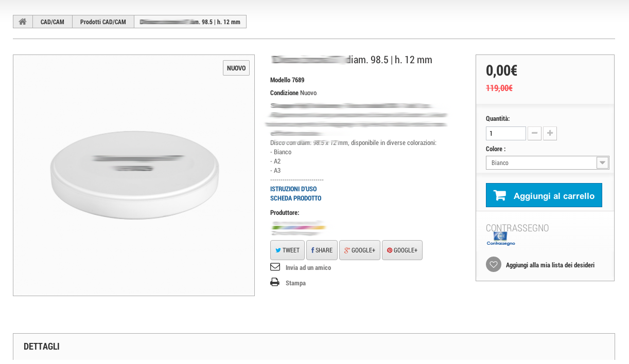Click the heart wishlist icon
This screenshot has height=364, width=629.
(493, 264)
